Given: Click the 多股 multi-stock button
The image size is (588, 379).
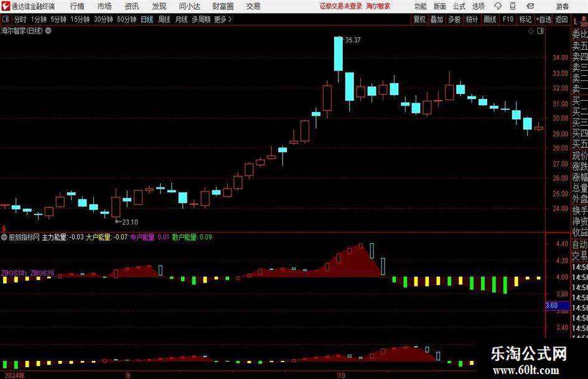Looking at the screenshot, I should click(454, 19).
